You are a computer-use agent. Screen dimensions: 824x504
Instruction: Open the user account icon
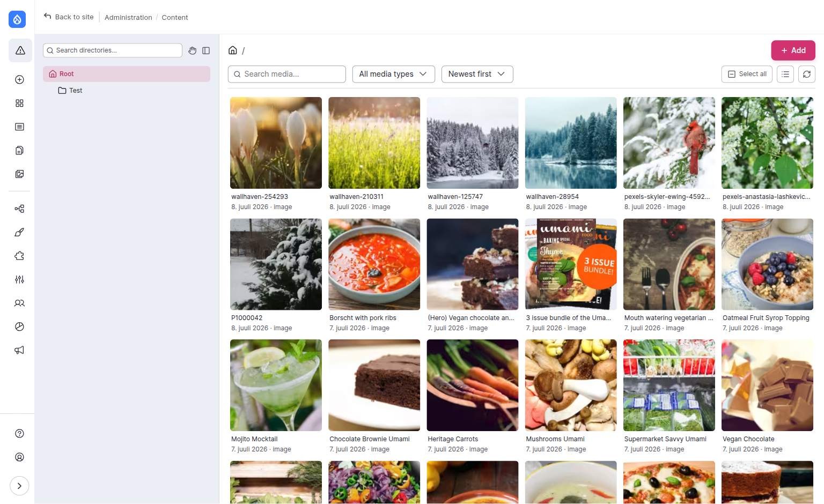click(20, 457)
